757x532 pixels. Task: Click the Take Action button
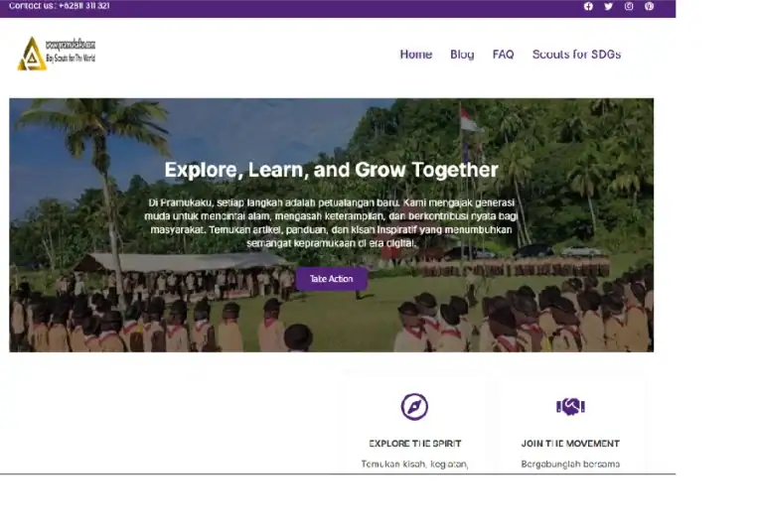pos(331,279)
